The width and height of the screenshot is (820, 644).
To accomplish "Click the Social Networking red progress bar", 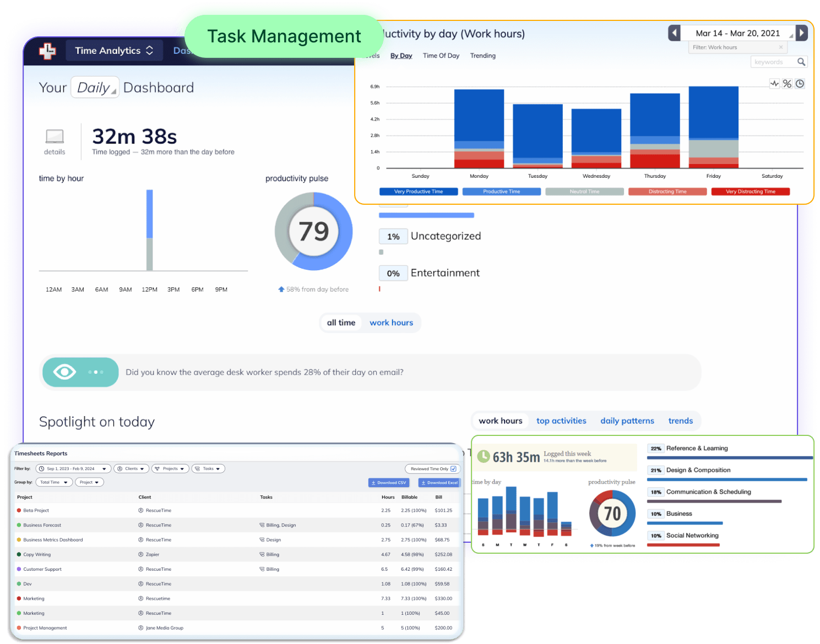I will 683,545.
